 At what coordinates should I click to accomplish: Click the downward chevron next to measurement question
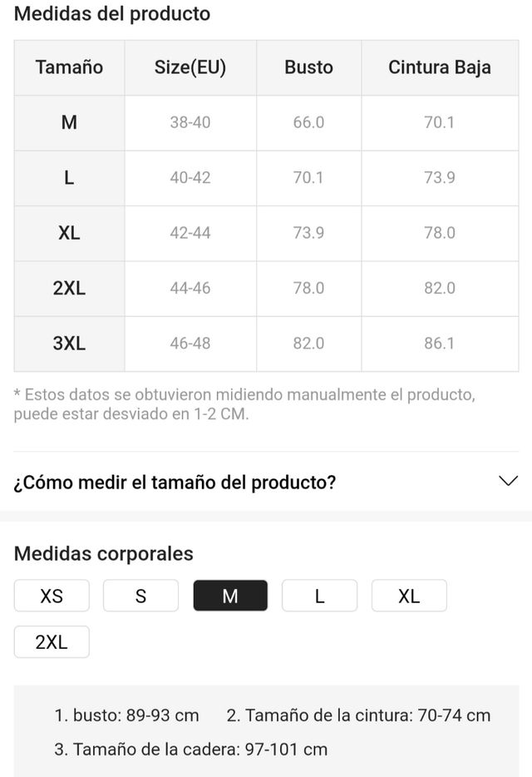[508, 481]
